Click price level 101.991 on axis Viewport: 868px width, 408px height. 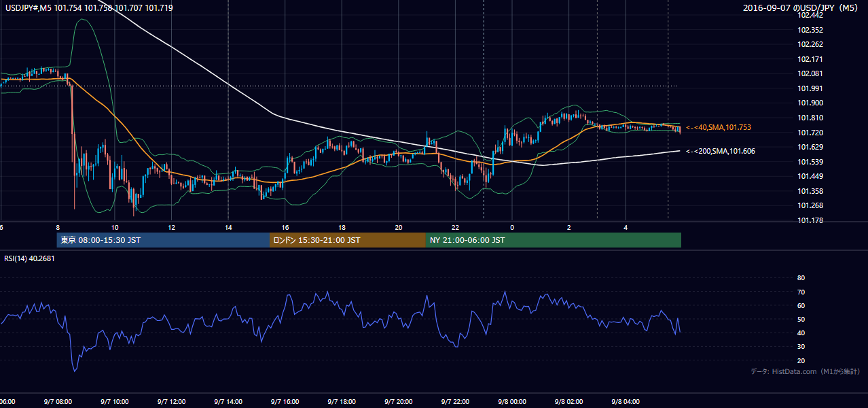(810, 88)
